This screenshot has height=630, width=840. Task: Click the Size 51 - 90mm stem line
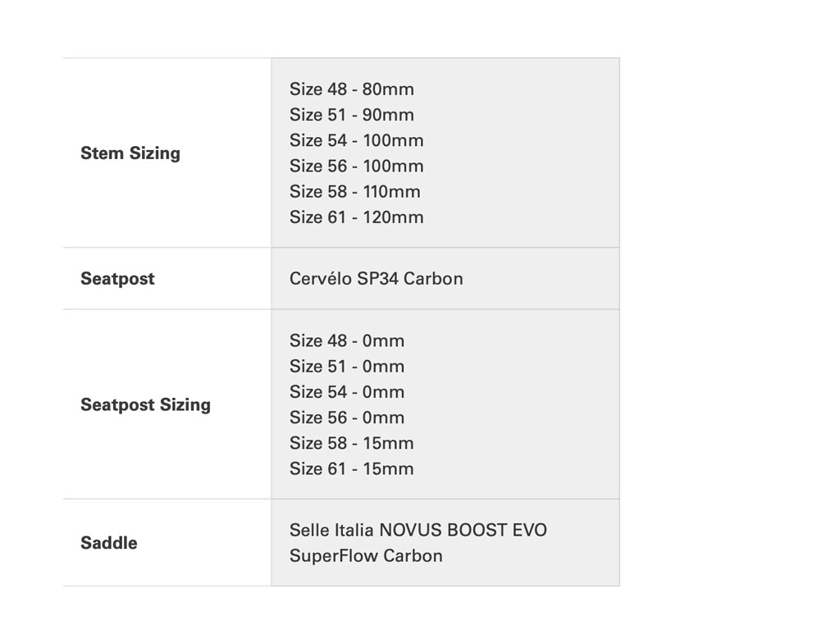pyautogui.click(x=351, y=115)
